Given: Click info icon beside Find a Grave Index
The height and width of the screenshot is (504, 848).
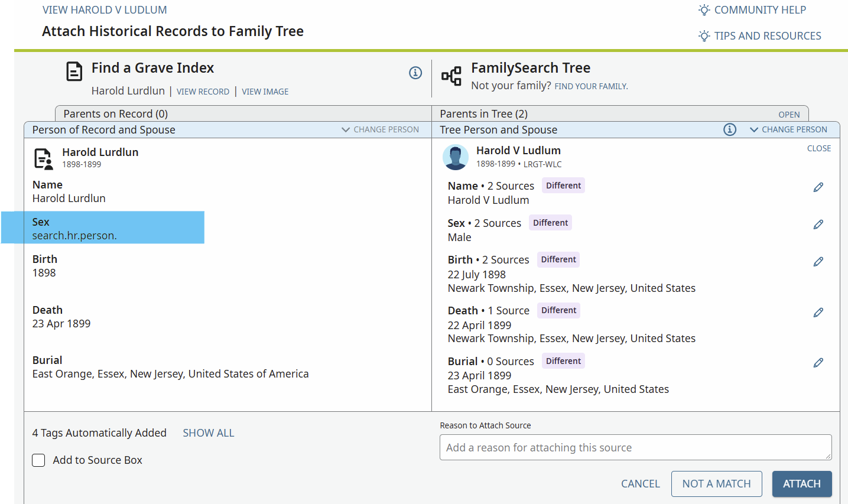Looking at the screenshot, I should 415,73.
